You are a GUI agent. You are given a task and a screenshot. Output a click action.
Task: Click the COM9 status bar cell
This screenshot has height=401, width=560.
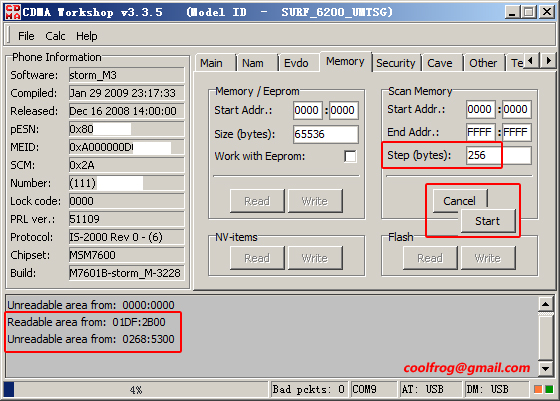point(374,389)
